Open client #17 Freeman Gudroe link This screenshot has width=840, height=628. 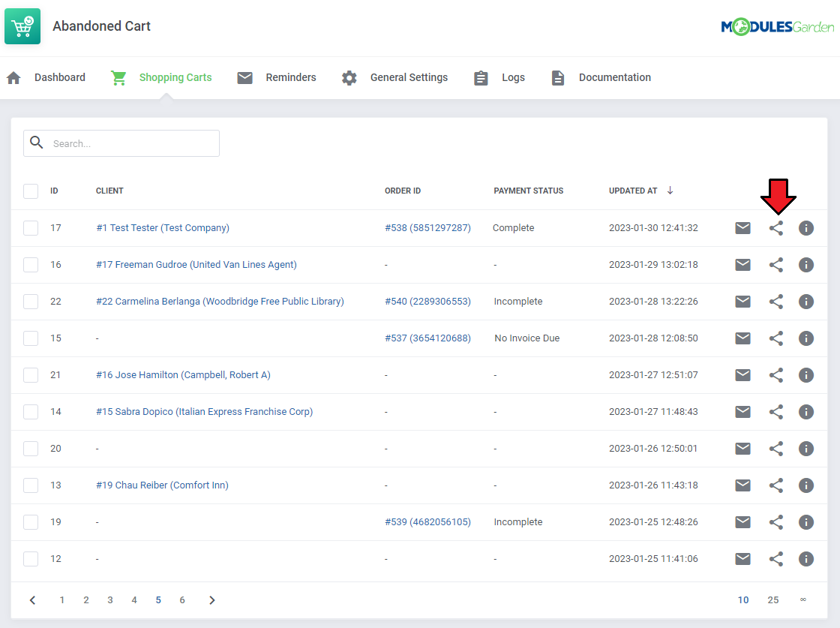[x=196, y=265]
